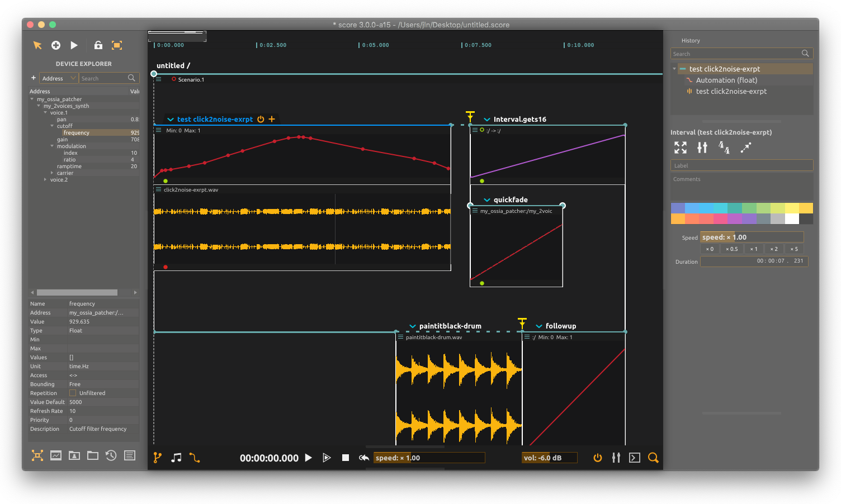Screen dimensions: 841x504
Task: Choose the create (plus circle) tool
Action: coord(56,45)
